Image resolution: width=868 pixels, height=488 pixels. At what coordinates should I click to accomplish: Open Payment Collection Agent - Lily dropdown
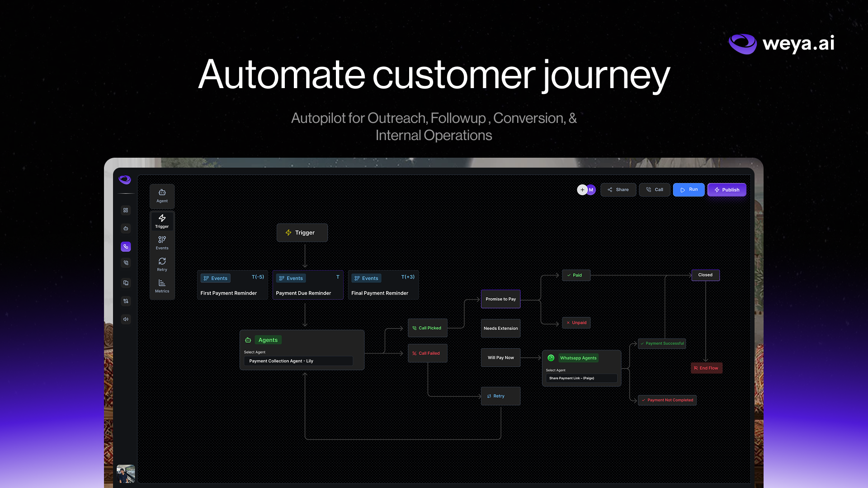[298, 361]
